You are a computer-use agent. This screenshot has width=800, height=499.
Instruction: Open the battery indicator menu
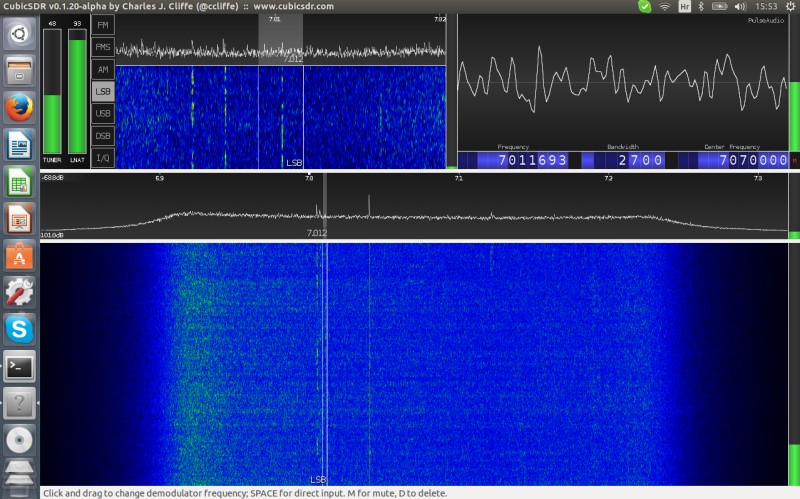click(719, 7)
